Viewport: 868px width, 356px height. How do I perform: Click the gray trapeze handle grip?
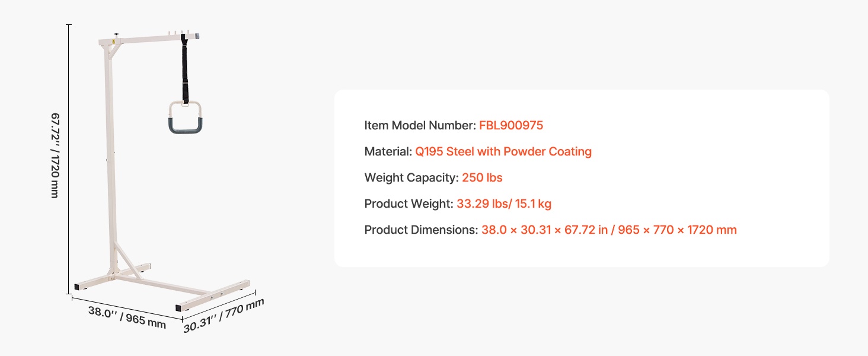tap(185, 125)
